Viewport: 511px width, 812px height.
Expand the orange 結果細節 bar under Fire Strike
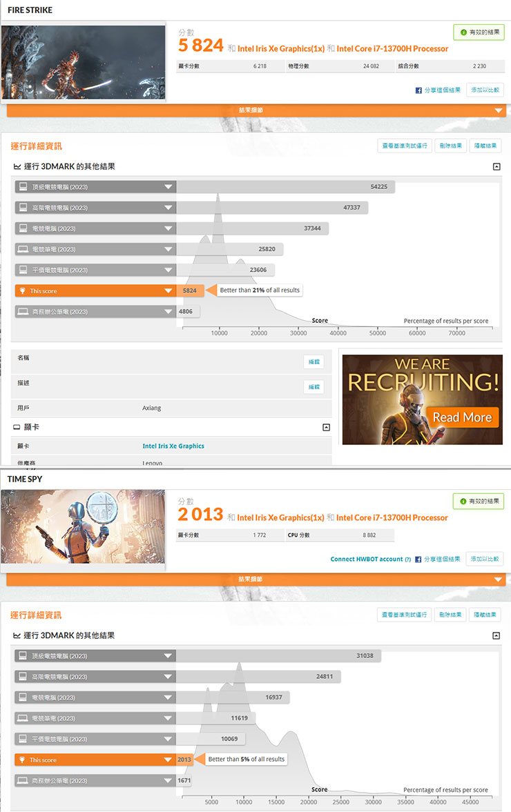pos(257,110)
